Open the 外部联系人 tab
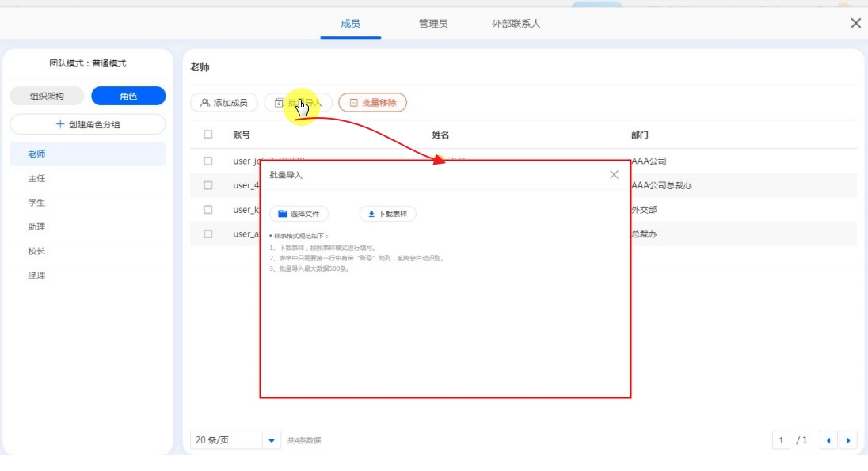The image size is (868, 471). coord(516,24)
